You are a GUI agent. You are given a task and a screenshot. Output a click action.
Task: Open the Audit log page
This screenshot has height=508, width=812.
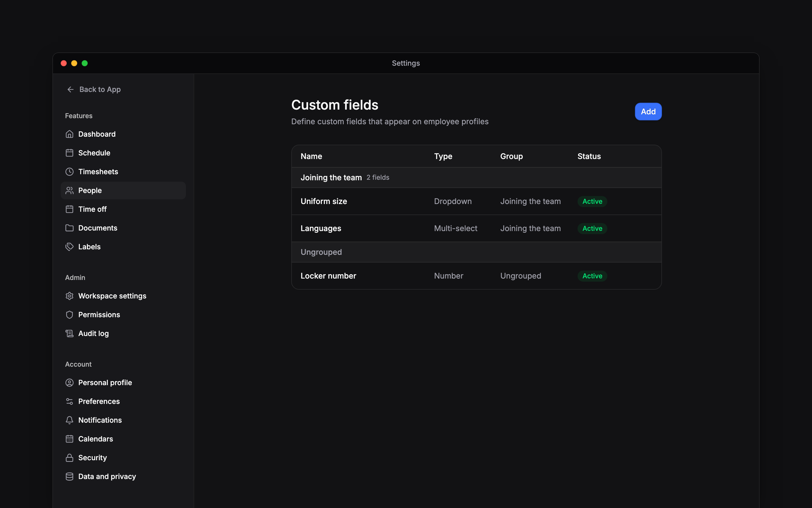123,334
